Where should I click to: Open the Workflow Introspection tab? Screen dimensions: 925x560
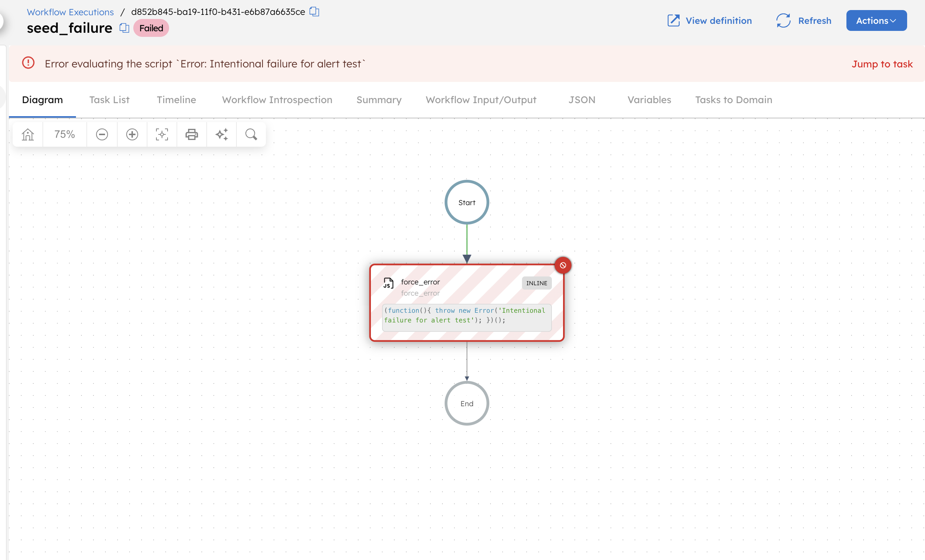point(277,100)
